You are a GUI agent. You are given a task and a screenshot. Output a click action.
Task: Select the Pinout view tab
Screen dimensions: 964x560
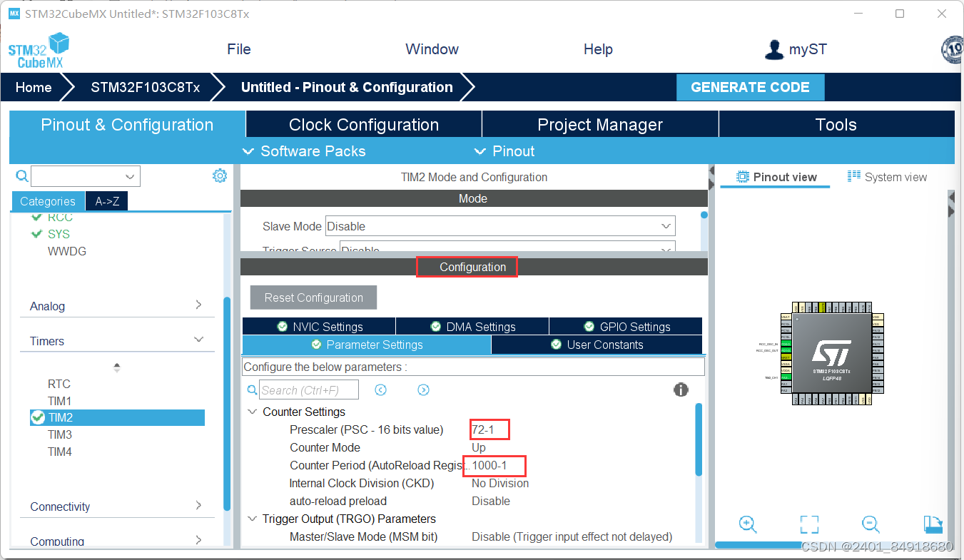776,177
